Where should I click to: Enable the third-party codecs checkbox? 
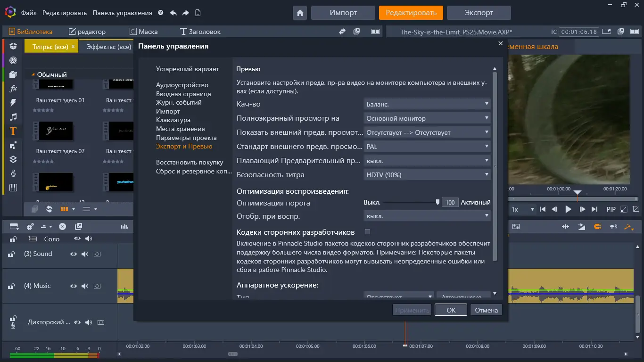pos(367,231)
